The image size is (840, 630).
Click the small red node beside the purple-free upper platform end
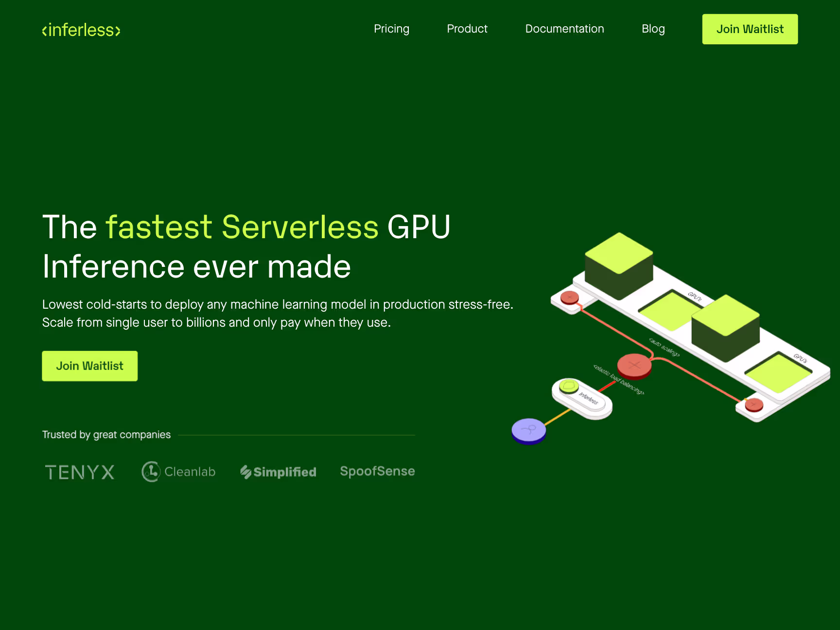(x=569, y=297)
